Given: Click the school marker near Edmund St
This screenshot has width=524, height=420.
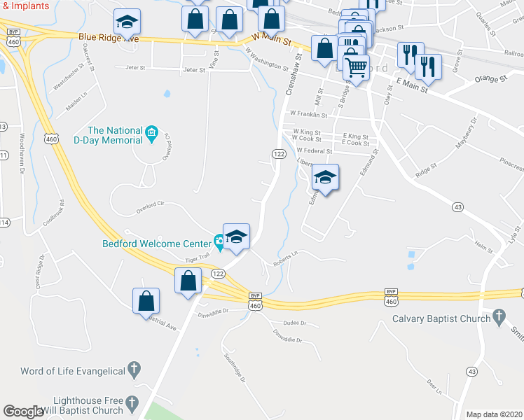Looking at the screenshot, I should [x=326, y=178].
